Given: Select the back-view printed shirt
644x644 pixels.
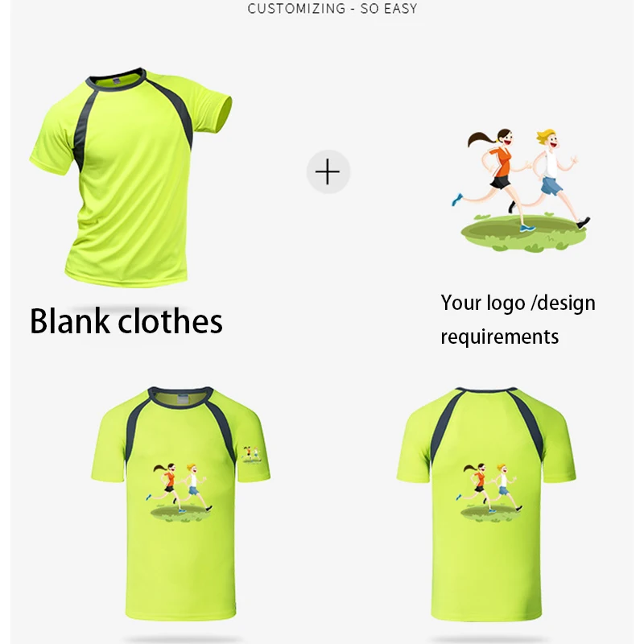Looking at the screenshot, I should [486, 503].
